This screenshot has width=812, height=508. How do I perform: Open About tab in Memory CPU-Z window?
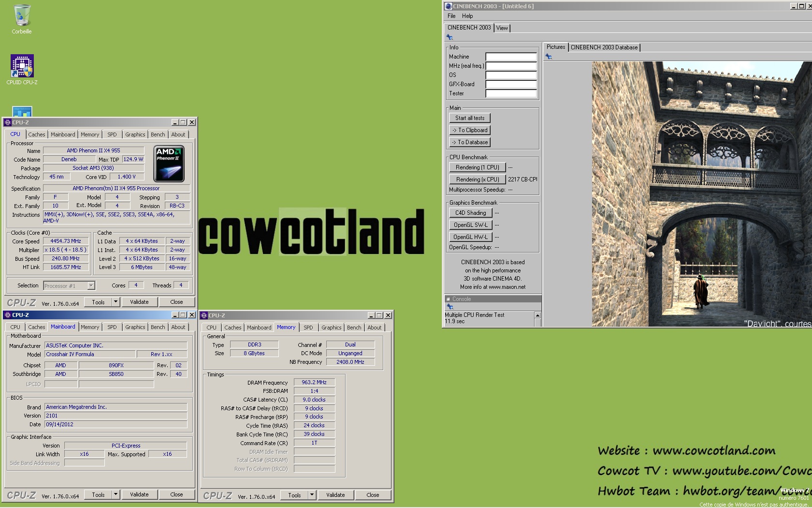(375, 328)
